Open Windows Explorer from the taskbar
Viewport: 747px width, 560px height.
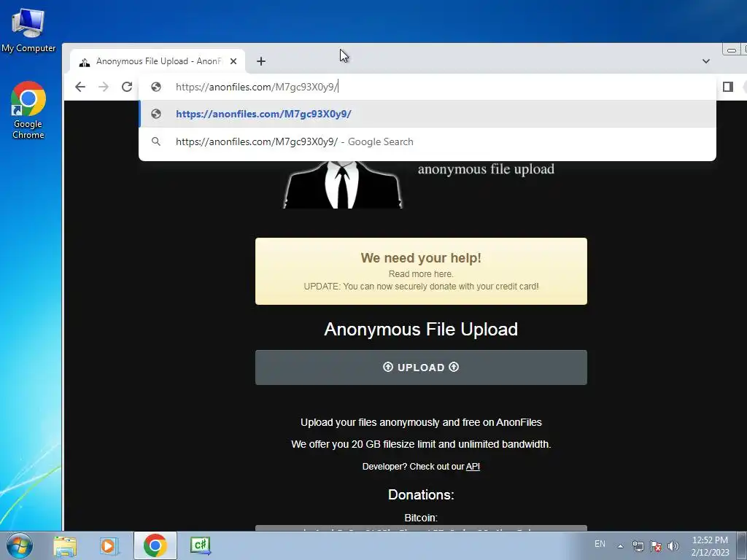point(65,545)
